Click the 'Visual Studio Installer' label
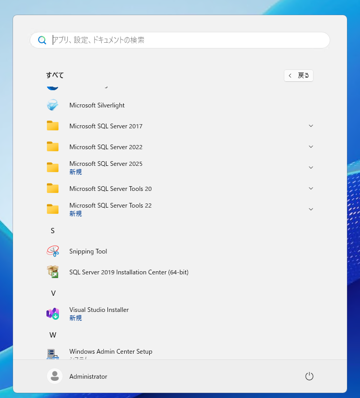Screen dimensions: 360x398 pyautogui.click(x=99, y=310)
